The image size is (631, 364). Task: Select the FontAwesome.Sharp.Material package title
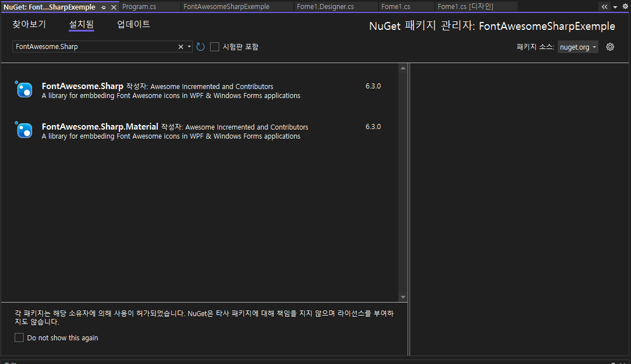[100, 127]
